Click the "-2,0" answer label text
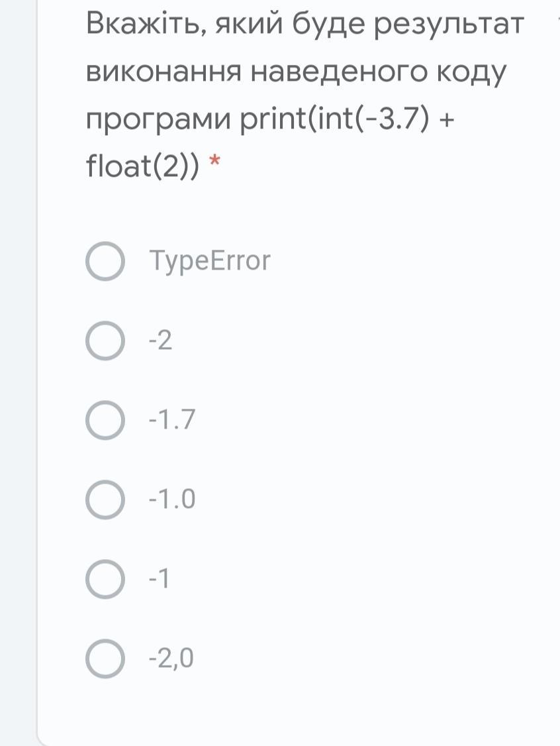Viewport: 560px width, 746px height. [x=171, y=659]
